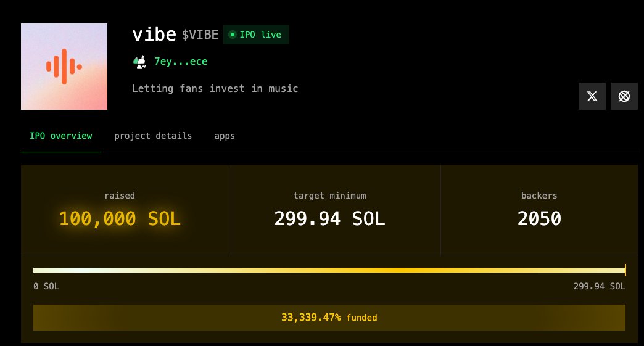
Task: Click the yellow funding progress bar
Action: pyautogui.click(x=329, y=270)
